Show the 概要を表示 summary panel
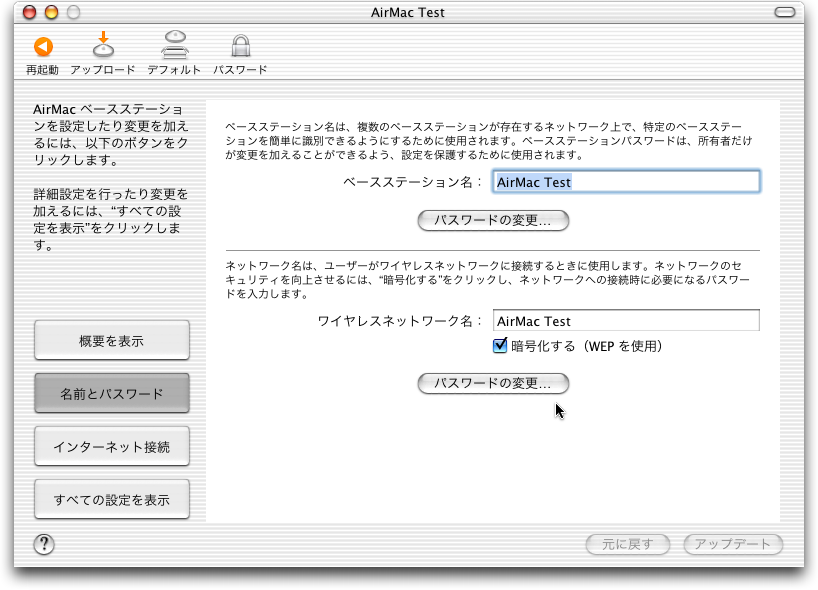818x590 pixels. 112,341
